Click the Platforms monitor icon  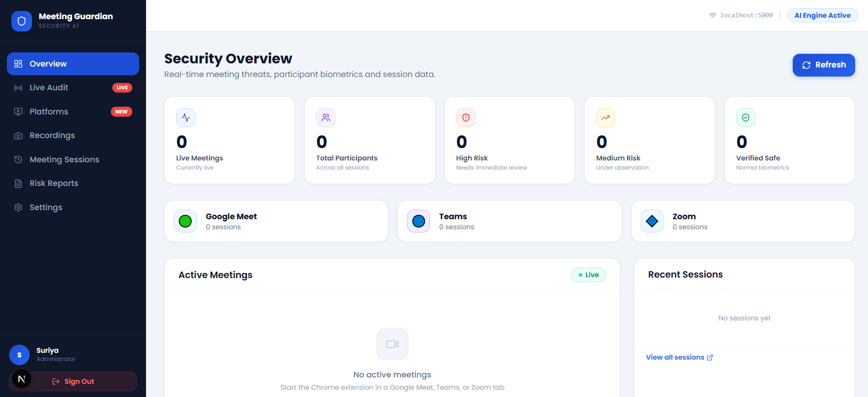pyautogui.click(x=18, y=112)
